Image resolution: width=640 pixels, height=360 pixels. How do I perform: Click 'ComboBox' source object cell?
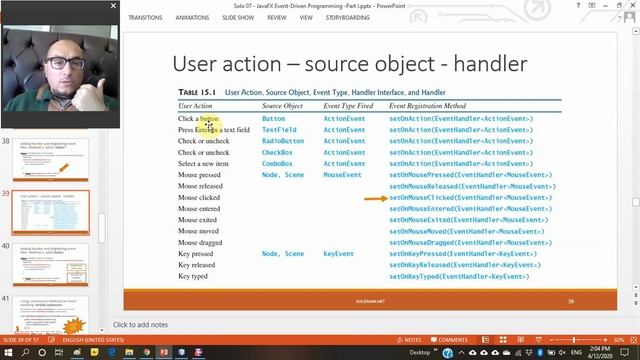[277, 164]
